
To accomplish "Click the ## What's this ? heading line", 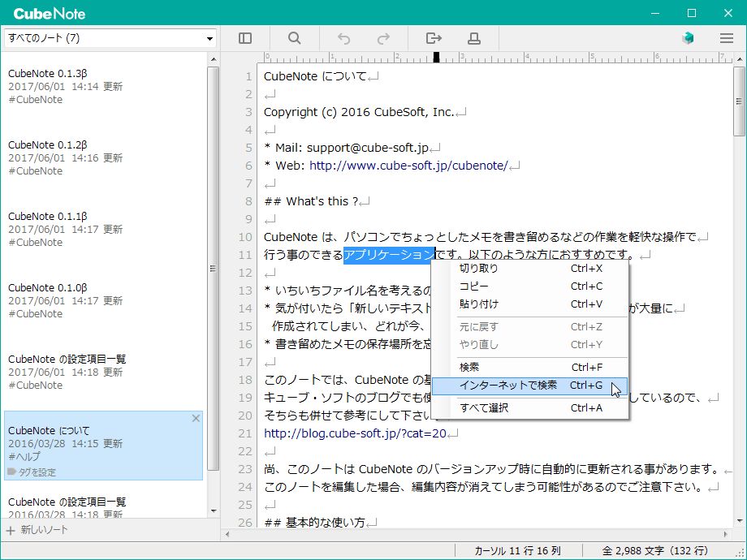I will coord(311,201).
